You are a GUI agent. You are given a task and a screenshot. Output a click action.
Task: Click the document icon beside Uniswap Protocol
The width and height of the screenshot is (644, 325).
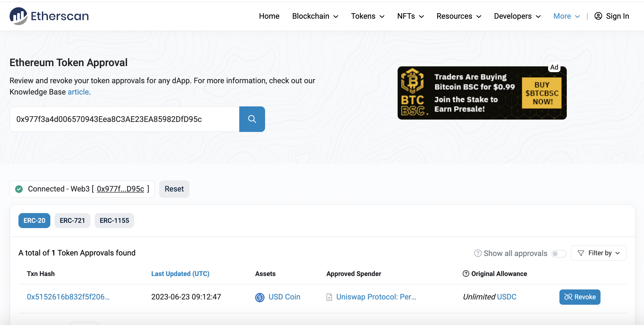[x=329, y=297]
